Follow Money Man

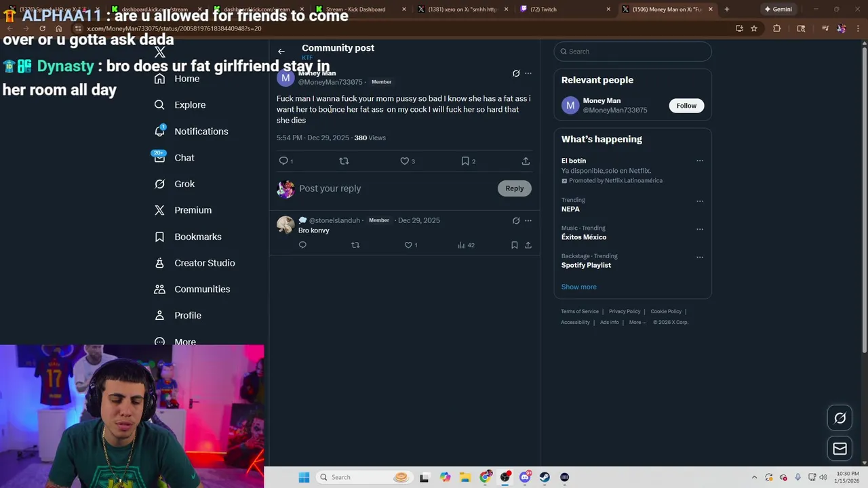[686, 106]
